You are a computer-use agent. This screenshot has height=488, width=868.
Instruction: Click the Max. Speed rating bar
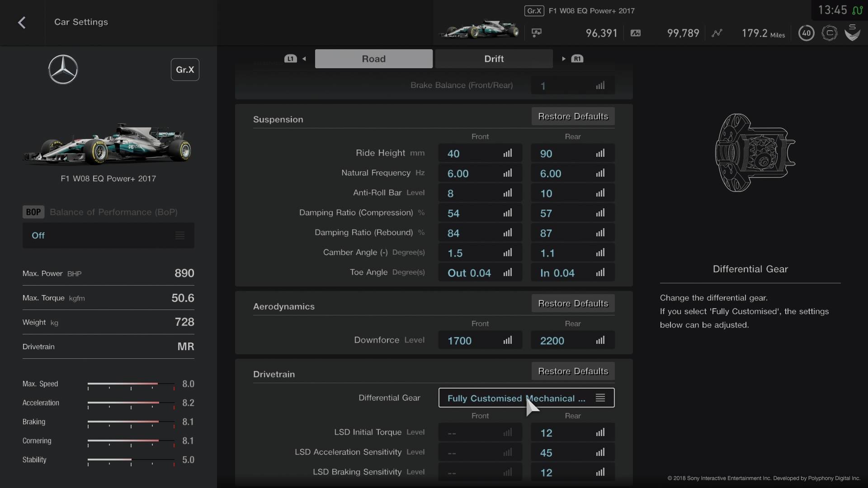pyautogui.click(x=131, y=385)
